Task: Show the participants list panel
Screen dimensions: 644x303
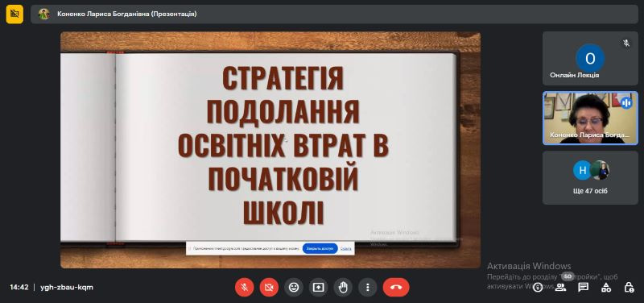Action: point(560,288)
